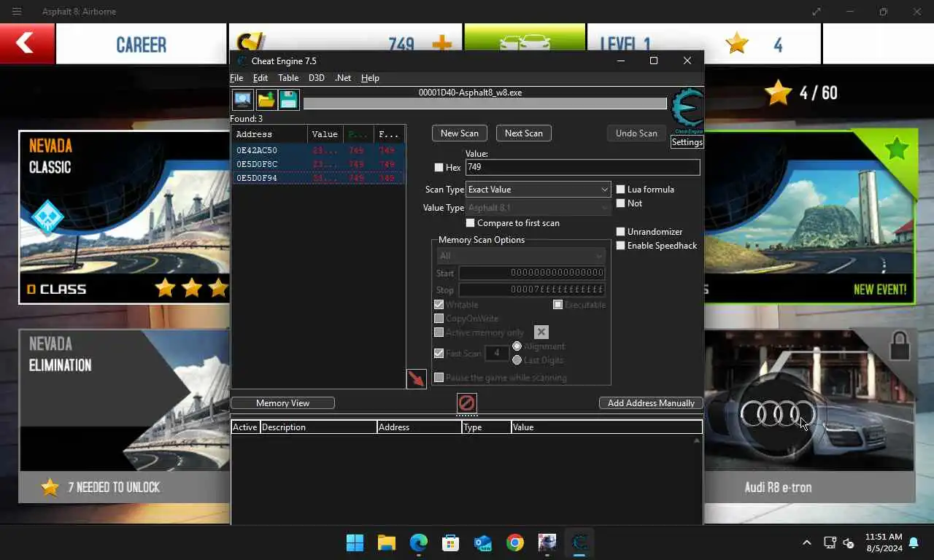This screenshot has width=934, height=560.
Task: Open notifications bell icon
Action: [x=914, y=542]
